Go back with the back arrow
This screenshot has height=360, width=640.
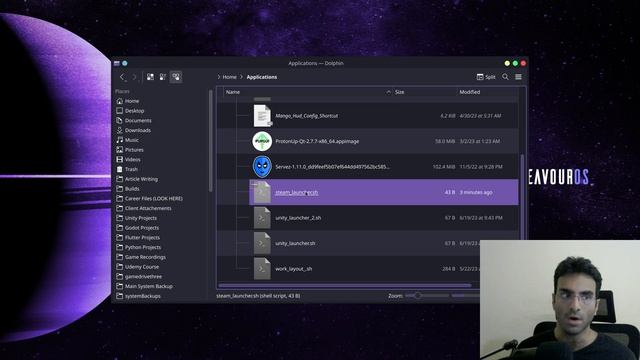(122, 77)
